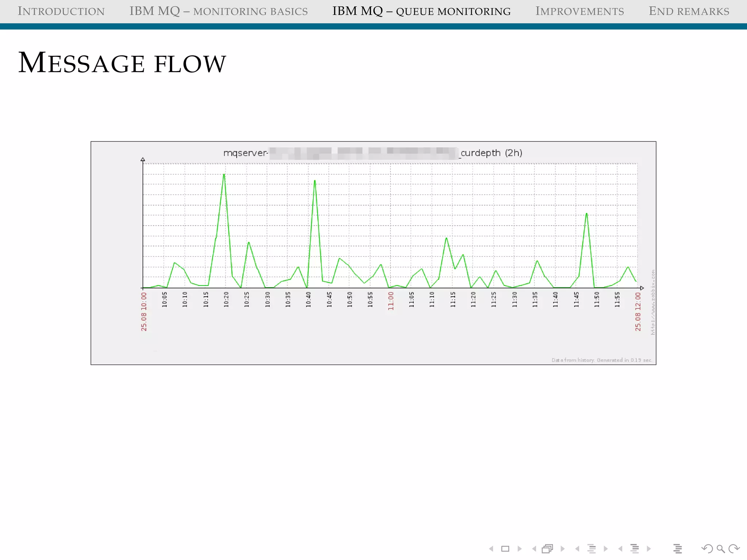Click the Message Flow slide title
Viewport: 747px width, 560px height.
click(x=122, y=63)
